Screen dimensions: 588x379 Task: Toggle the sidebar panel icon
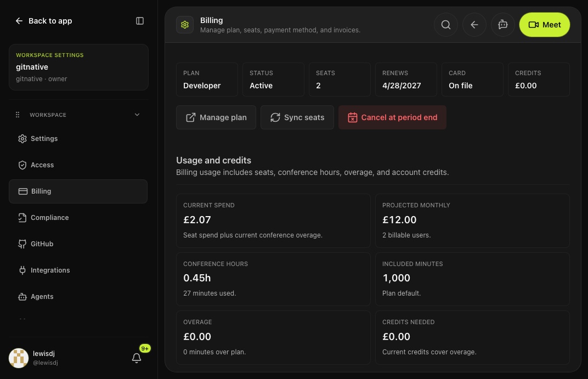139,21
